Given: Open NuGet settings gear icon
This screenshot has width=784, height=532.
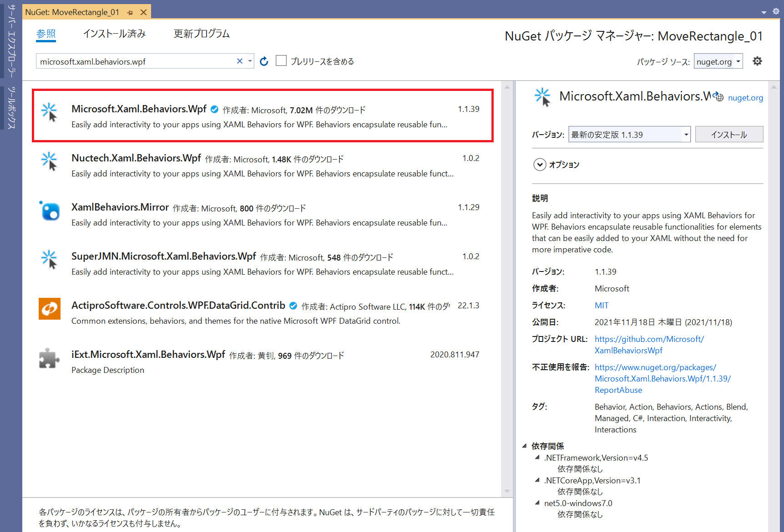Looking at the screenshot, I should pyautogui.click(x=757, y=61).
